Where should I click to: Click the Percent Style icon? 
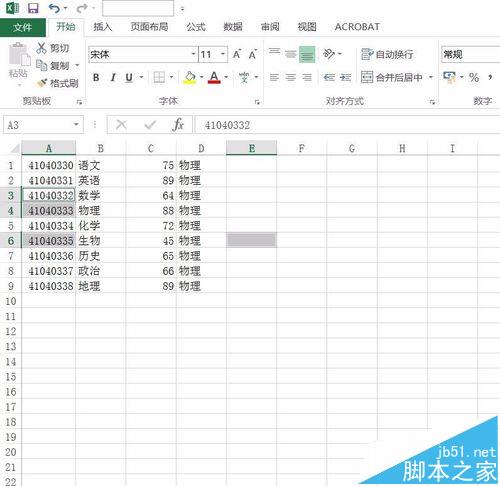pos(474,77)
